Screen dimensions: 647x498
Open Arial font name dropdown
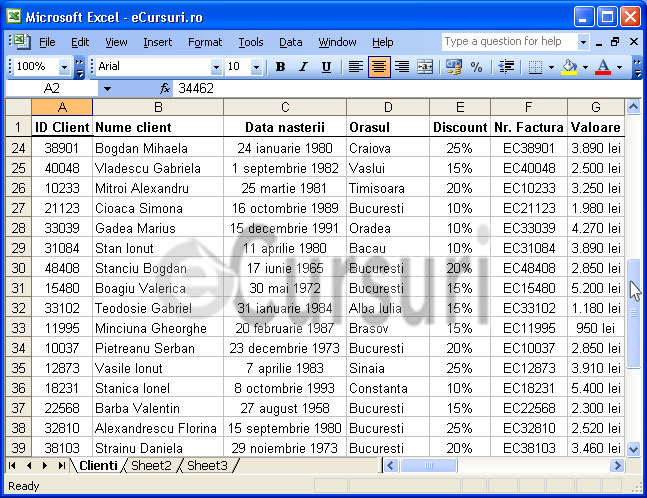coord(216,67)
